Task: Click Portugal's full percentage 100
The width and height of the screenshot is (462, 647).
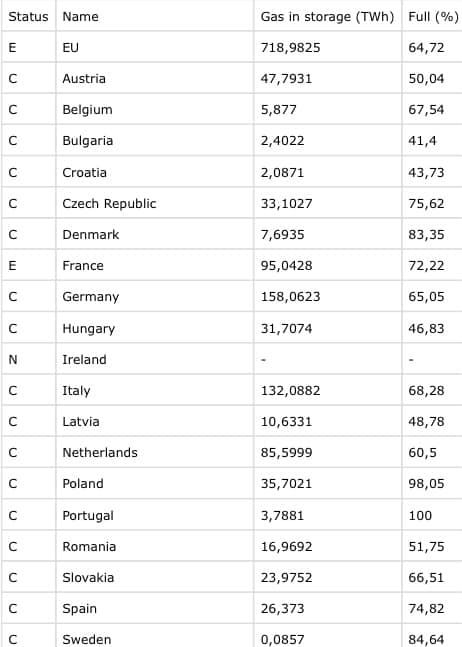Action: tap(420, 515)
